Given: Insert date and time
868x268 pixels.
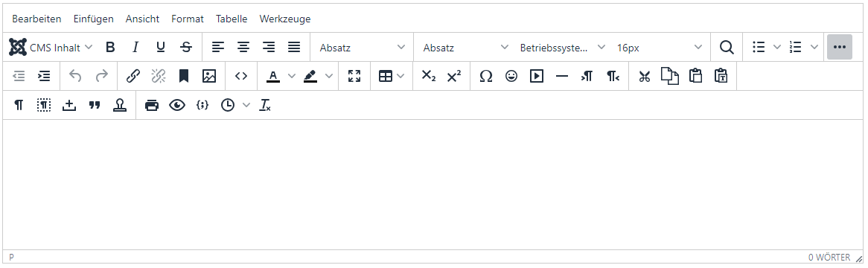Looking at the screenshot, I should click(x=228, y=105).
